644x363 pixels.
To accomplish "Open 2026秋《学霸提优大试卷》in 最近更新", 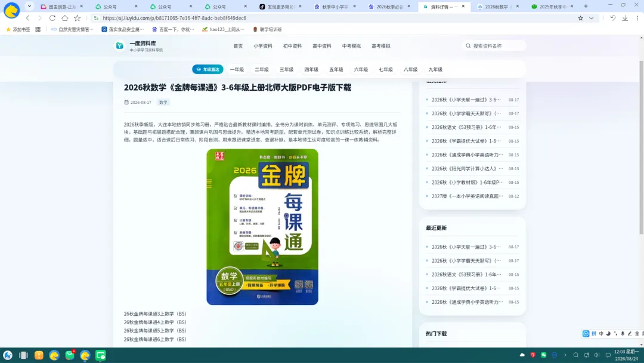I will click(466, 288).
